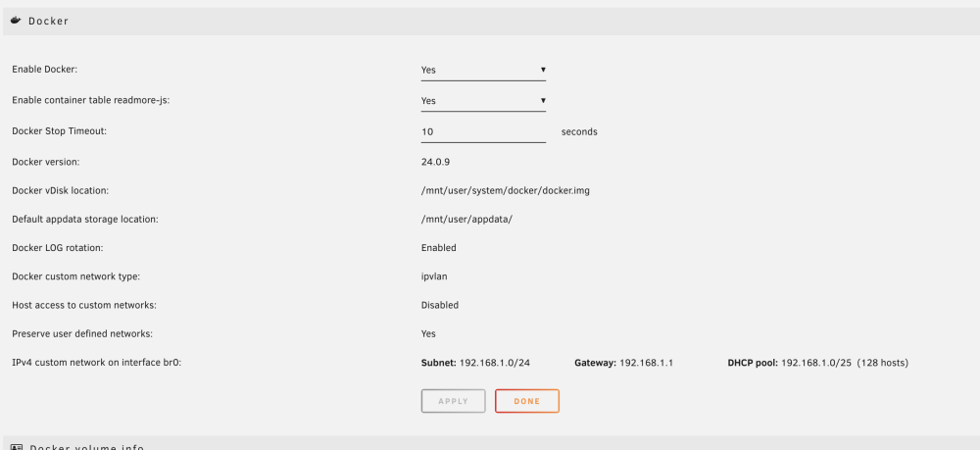Click the Preserve user defined networks Yes value
The image size is (980, 450).
[428, 333]
